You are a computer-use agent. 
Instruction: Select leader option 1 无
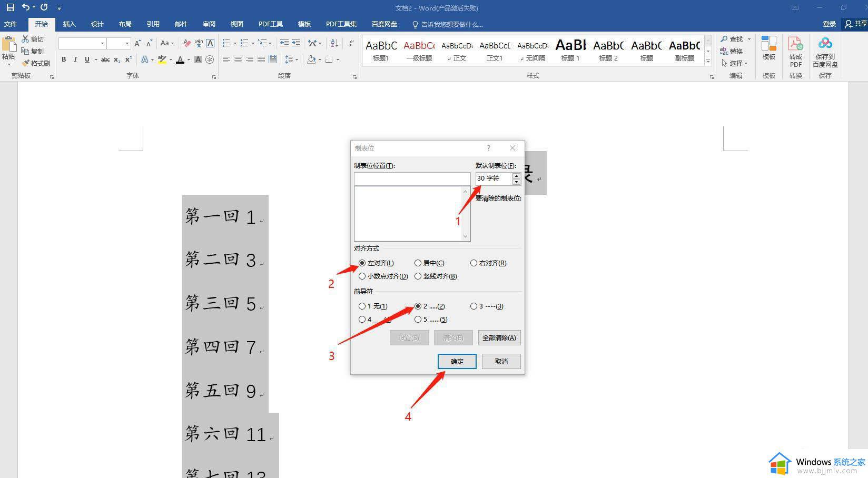click(362, 306)
